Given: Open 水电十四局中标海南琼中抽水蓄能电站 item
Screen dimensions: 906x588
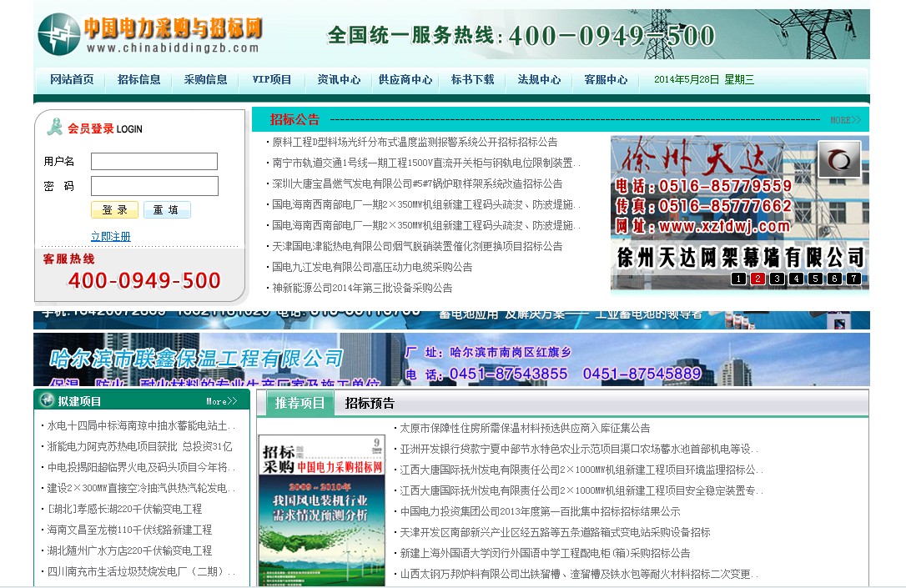Looking at the screenshot, I should pyautogui.click(x=141, y=425).
